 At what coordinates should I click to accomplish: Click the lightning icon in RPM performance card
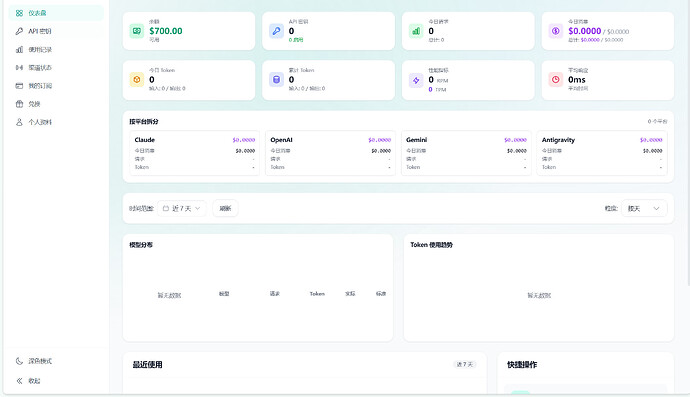416,80
